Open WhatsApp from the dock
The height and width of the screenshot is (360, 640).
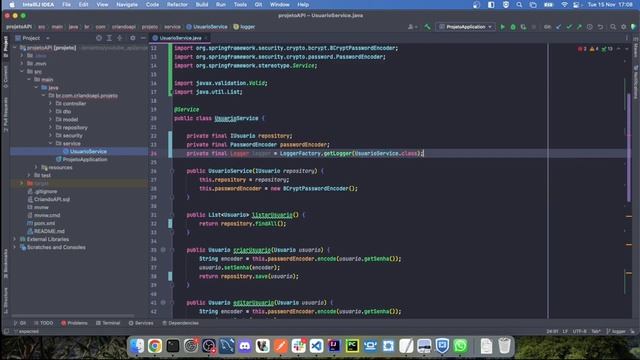[460, 346]
